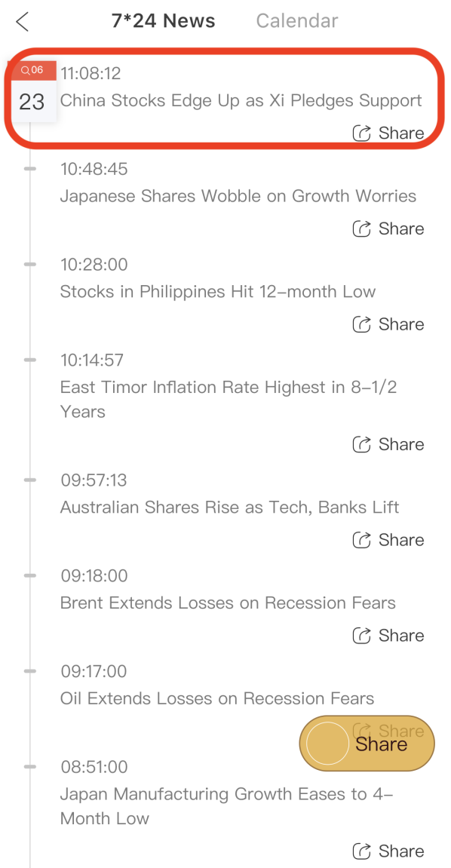
Task: Share the Japan Manufacturing Growth story
Action: pos(388,851)
